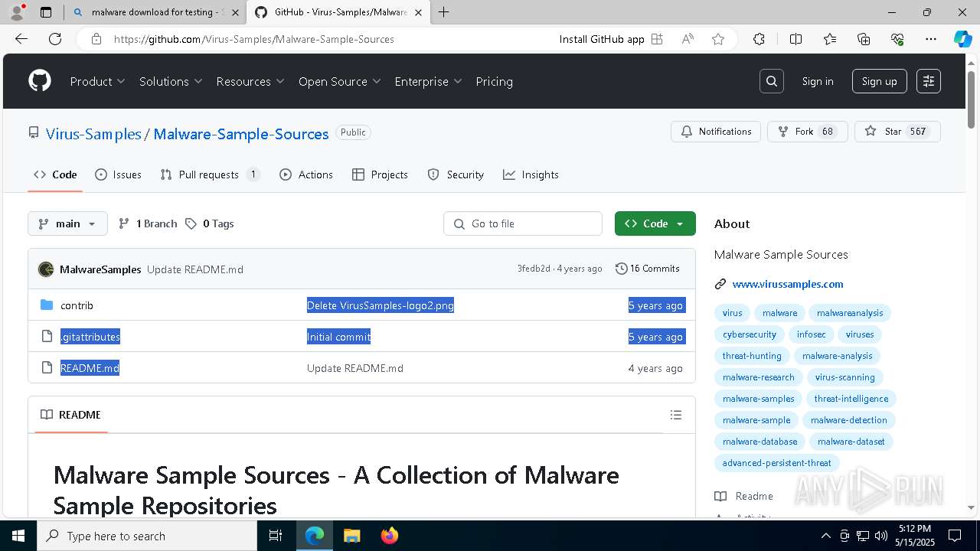Expand the Resources menu

coord(250,81)
